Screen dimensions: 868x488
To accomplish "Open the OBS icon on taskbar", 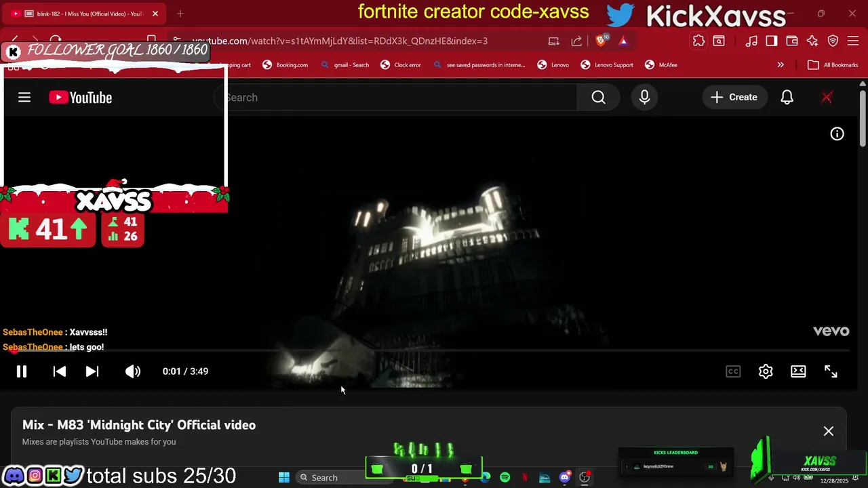I will [x=585, y=478].
